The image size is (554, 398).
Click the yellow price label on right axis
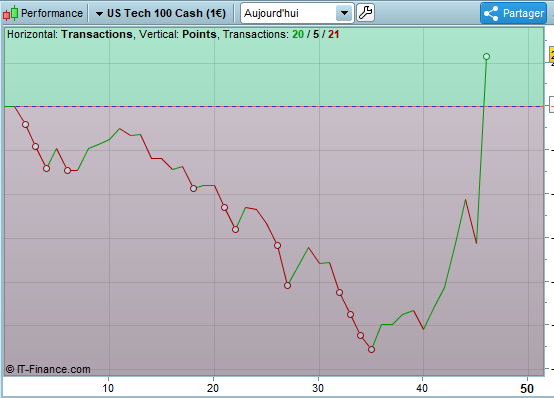(551, 55)
